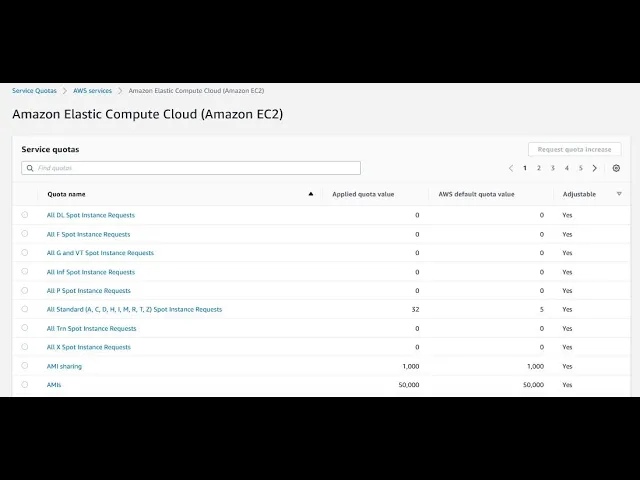Sort by Quota name ascending arrow
The width and height of the screenshot is (640, 480).
[311, 194]
